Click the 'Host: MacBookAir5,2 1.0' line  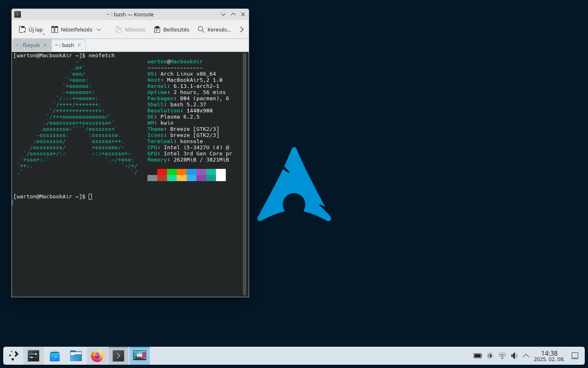click(x=185, y=80)
